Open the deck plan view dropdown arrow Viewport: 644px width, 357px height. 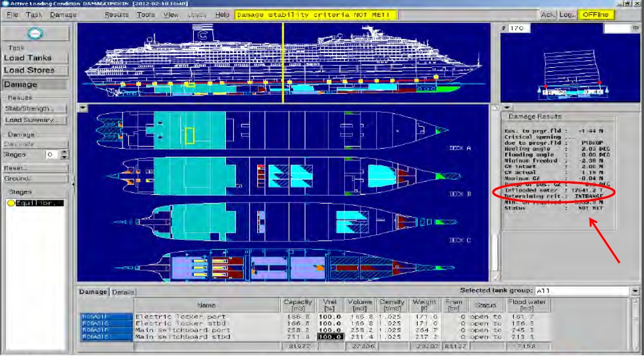(x=83, y=108)
